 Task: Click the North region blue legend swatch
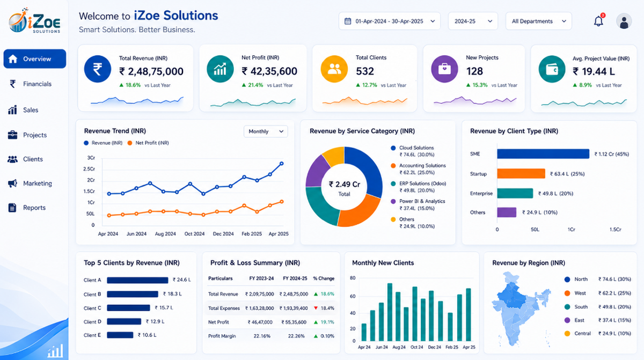[x=567, y=279]
